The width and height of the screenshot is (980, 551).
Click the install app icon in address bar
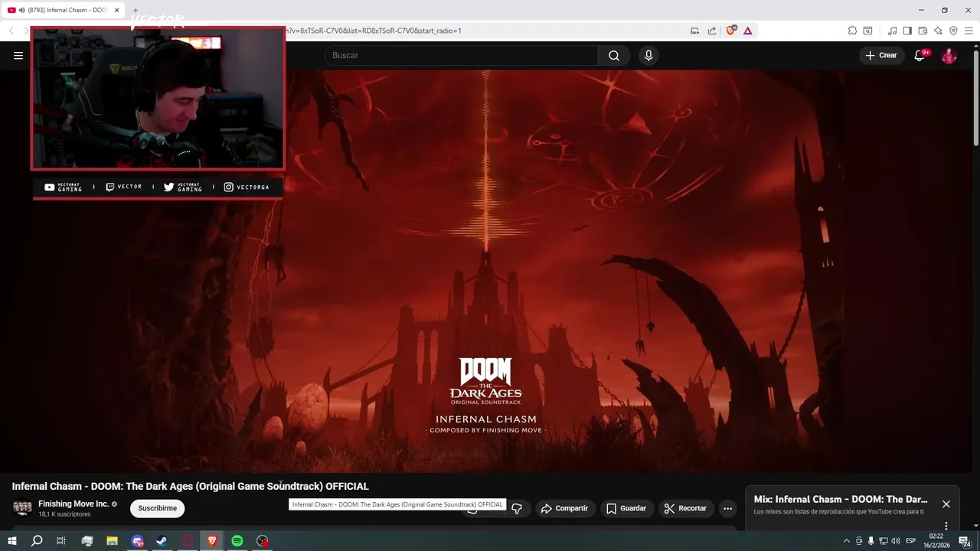click(695, 31)
